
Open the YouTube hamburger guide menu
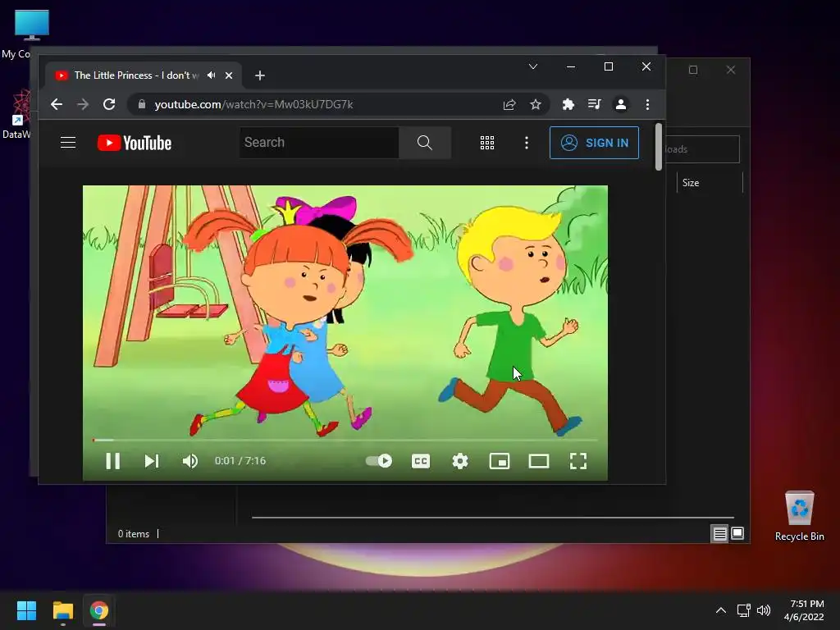68,143
